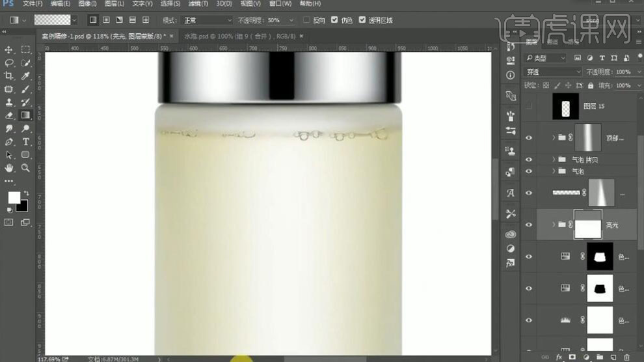The height and width of the screenshot is (362, 644).
Task: Open the 编辑(E) menu
Action: 60,4
